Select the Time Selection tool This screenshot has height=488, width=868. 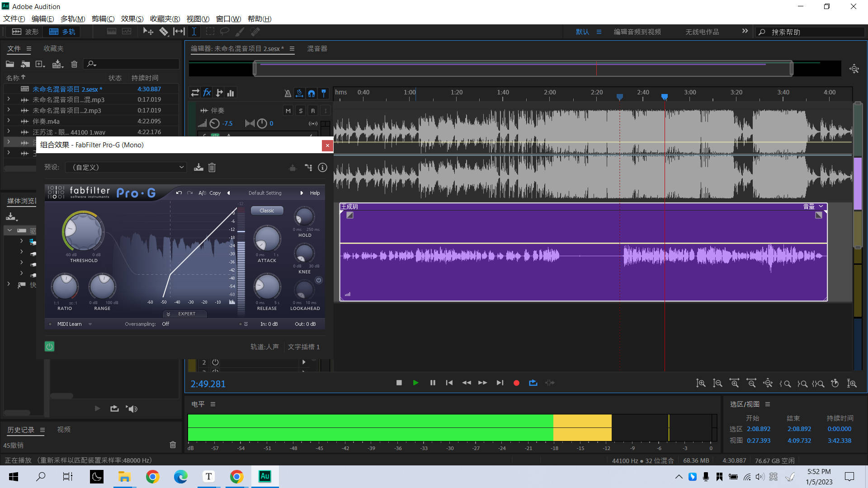pyautogui.click(x=194, y=32)
